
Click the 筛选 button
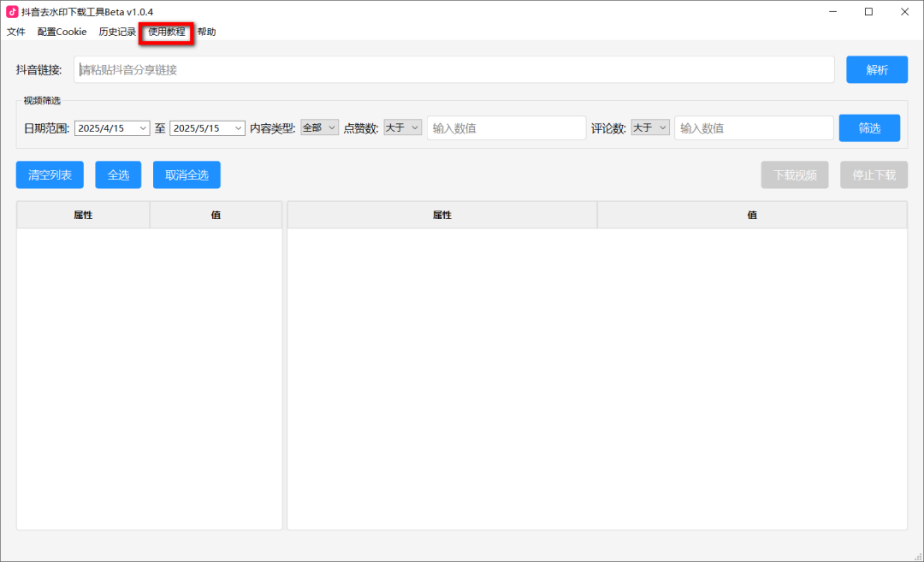(x=869, y=127)
